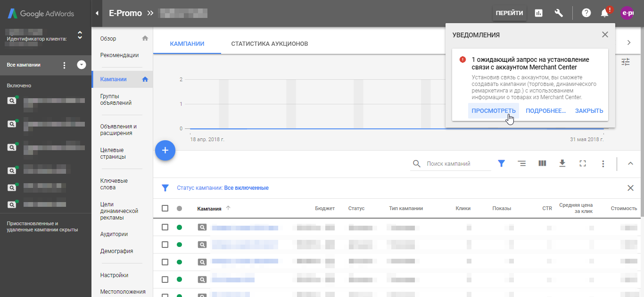The height and width of the screenshot is (297, 644).
Task: Click the blue plus create campaign button
Action: tap(165, 151)
